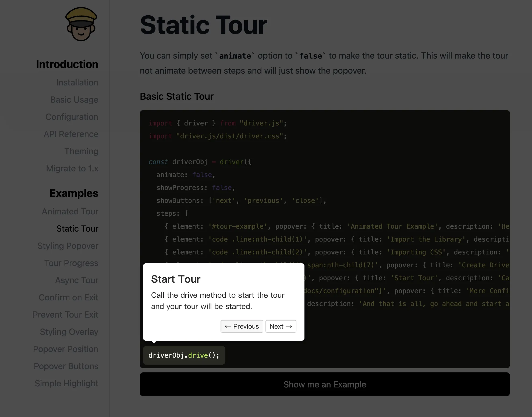532x417 pixels.
Task: Click the highlighted driverObj.drive() code line
Action: click(x=184, y=355)
